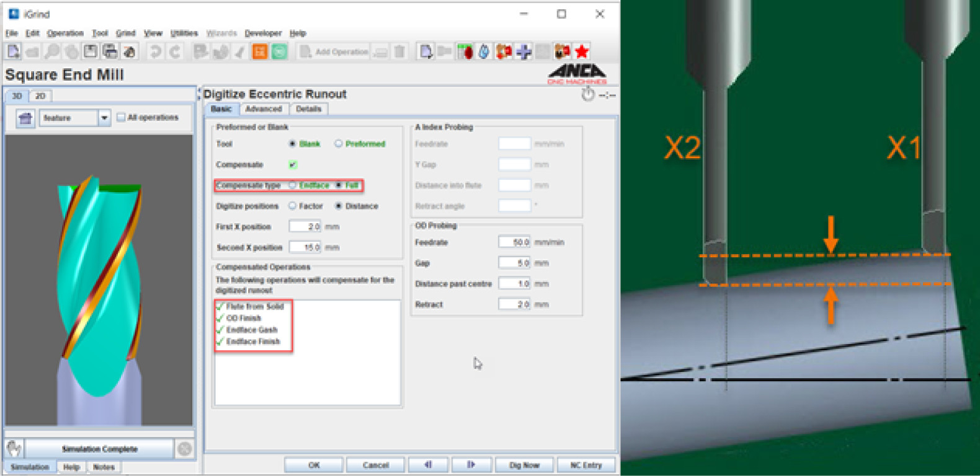Click the Simulation Complete progress bar
This screenshot has width=980, height=476.
point(99,449)
